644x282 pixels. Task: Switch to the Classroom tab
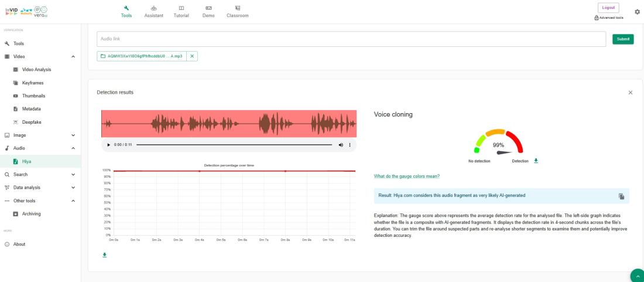point(238,12)
